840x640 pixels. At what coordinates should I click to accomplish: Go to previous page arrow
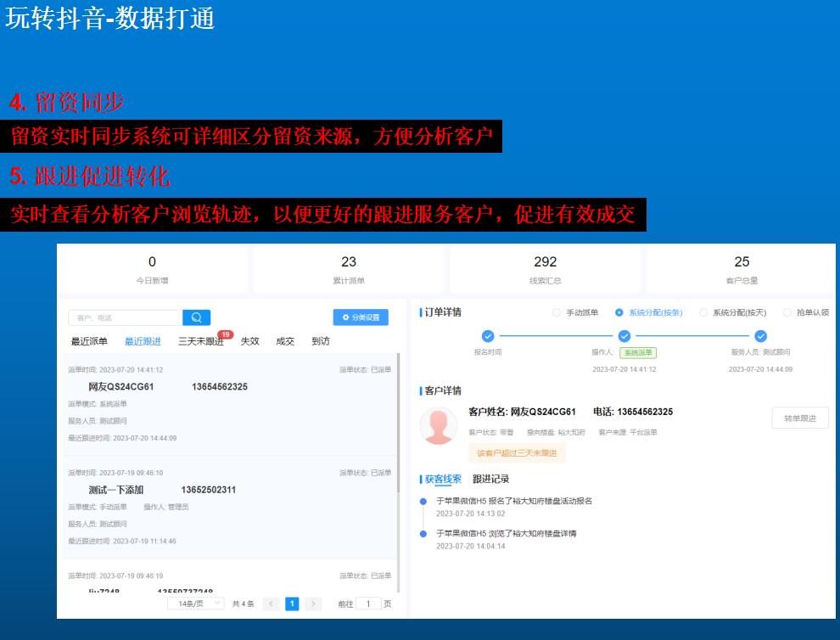271,604
